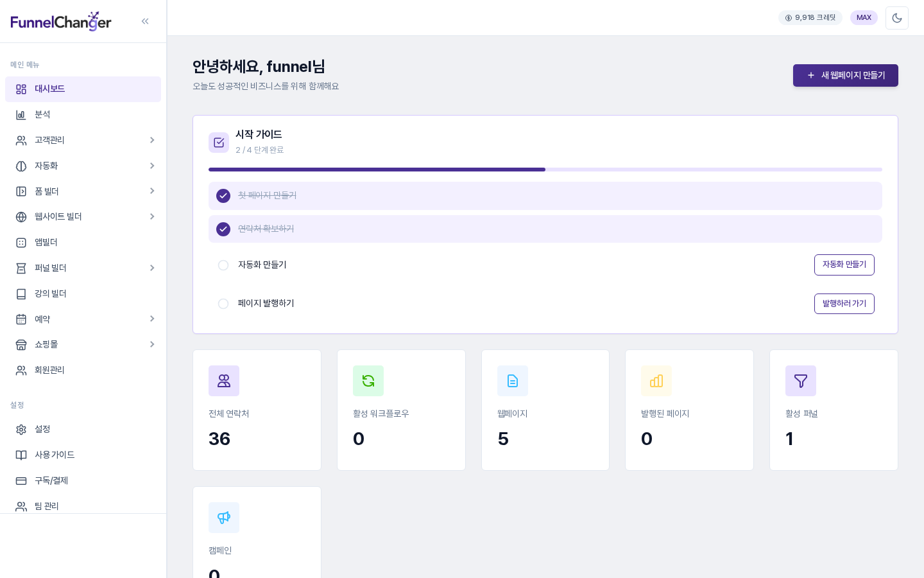Toggle dark mode moon icon

[x=897, y=18]
